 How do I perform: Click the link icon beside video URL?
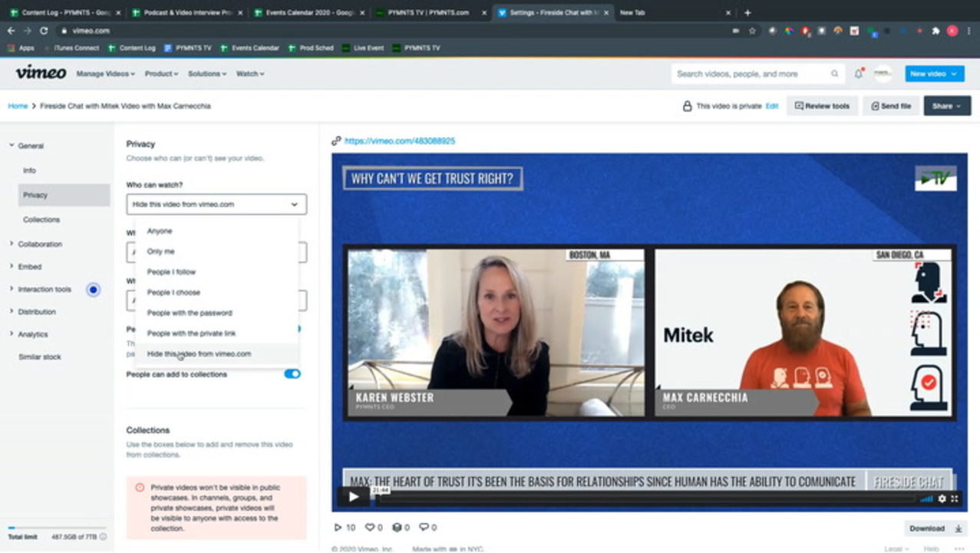click(336, 141)
